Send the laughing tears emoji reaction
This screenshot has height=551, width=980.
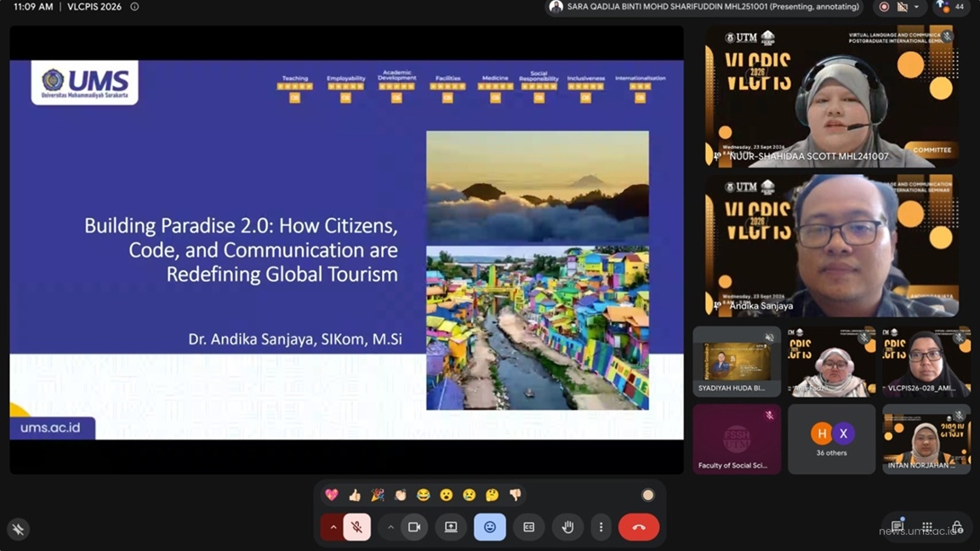click(x=423, y=495)
